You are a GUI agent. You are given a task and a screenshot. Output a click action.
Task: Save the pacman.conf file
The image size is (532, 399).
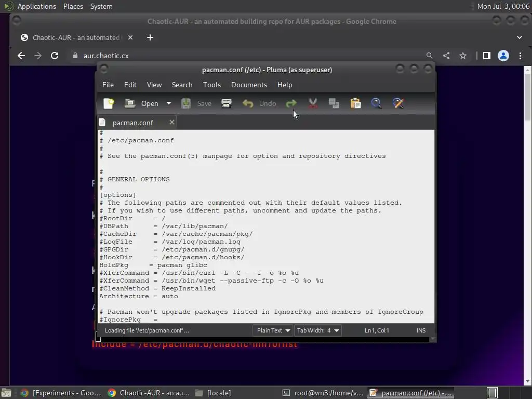coord(196,103)
